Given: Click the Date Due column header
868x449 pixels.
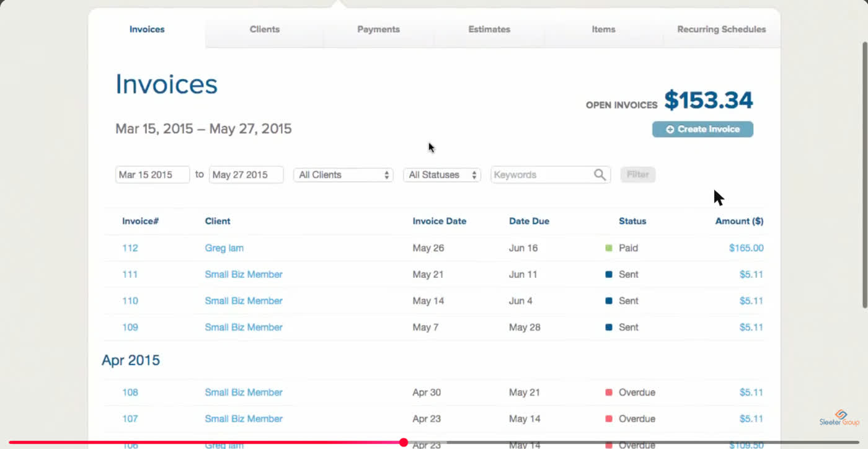Looking at the screenshot, I should (x=529, y=221).
